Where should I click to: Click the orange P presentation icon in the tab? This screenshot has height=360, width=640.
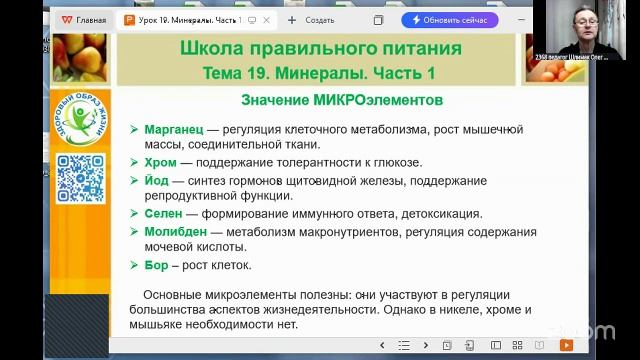pyautogui.click(x=129, y=20)
